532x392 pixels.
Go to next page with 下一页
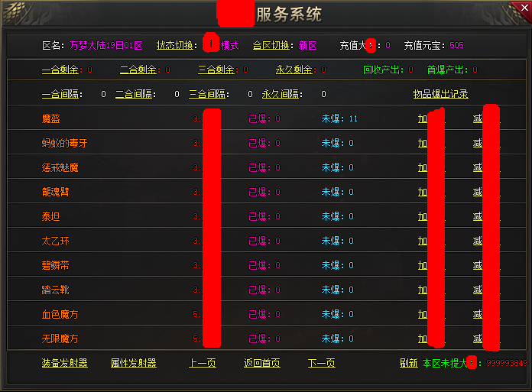[321, 364]
